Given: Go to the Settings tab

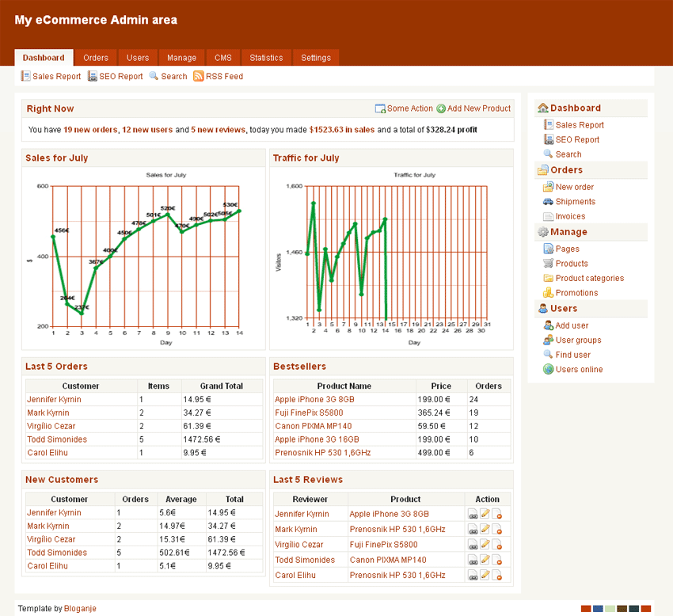Looking at the screenshot, I should pyautogui.click(x=316, y=58).
